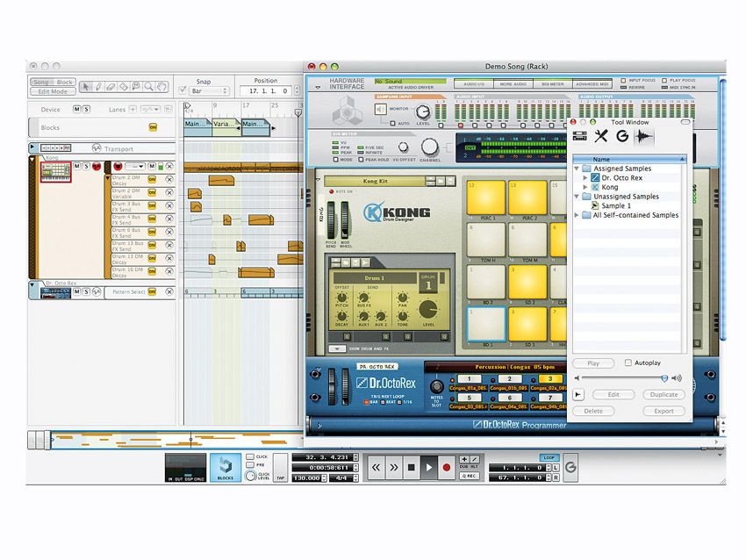Collapse the Unassigned Samples folder
The height and width of the screenshot is (560, 746).
pyautogui.click(x=577, y=196)
